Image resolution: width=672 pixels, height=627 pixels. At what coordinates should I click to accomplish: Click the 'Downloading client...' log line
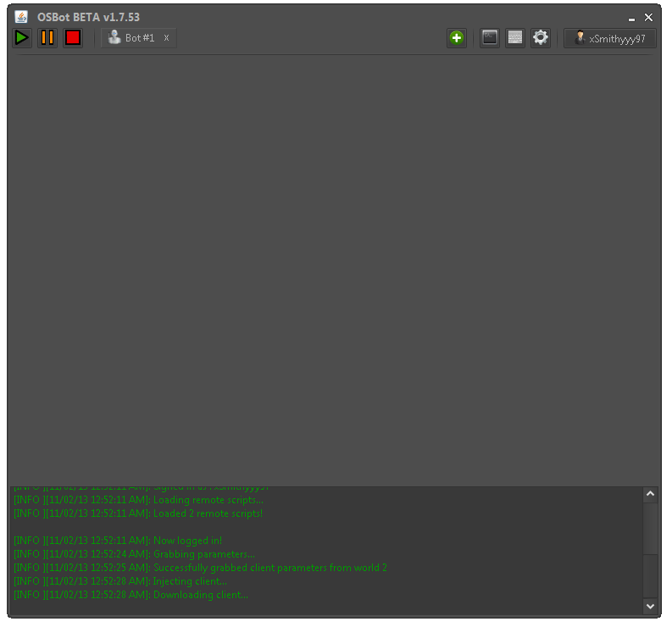pos(200,595)
